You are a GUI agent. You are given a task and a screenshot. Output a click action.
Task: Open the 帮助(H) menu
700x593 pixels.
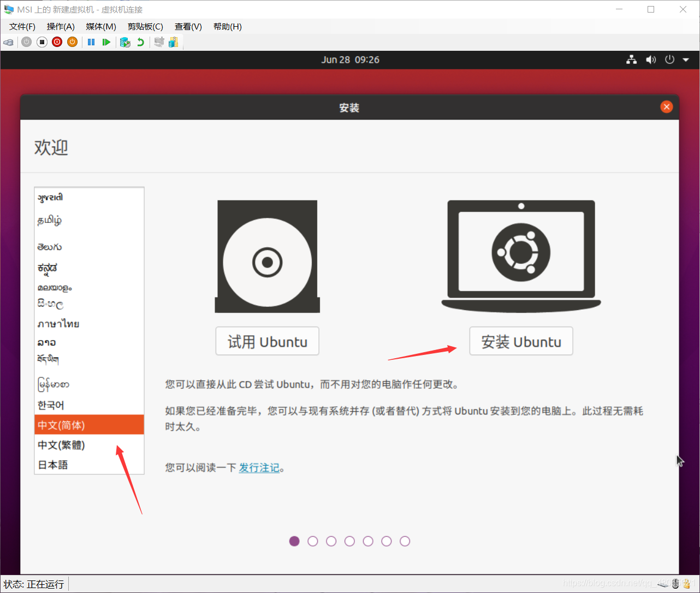click(x=228, y=27)
